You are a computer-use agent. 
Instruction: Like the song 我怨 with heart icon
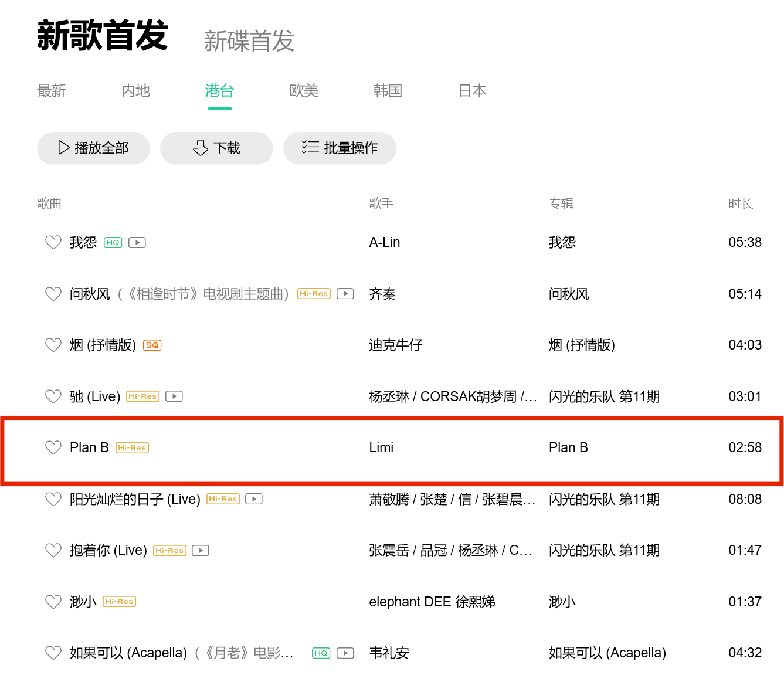click(53, 242)
